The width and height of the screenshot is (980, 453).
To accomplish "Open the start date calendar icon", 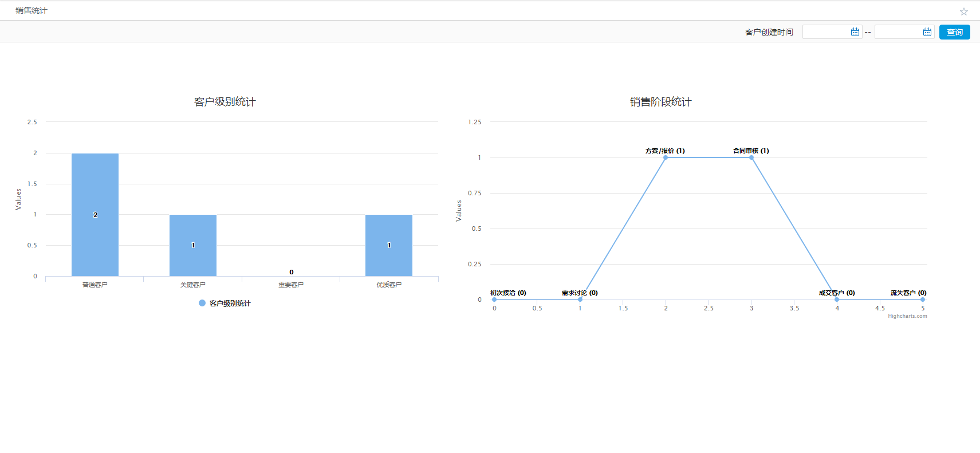I will point(855,32).
